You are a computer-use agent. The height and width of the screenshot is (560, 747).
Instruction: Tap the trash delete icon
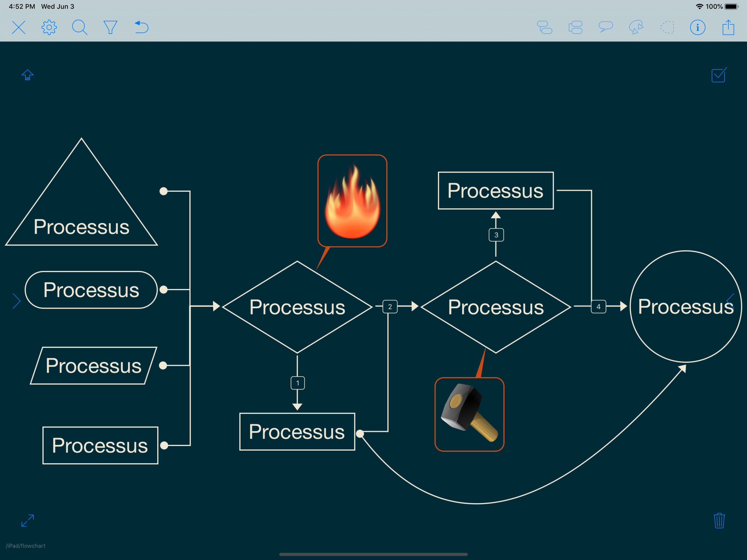pos(719,520)
